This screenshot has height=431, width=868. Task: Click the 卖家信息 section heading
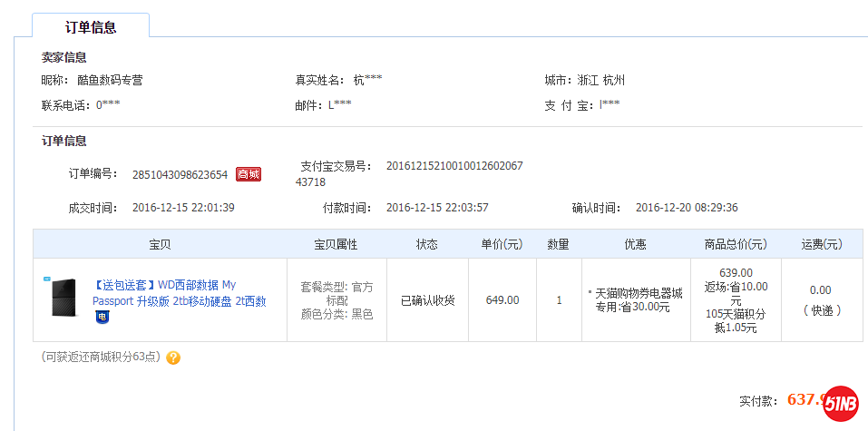pyautogui.click(x=64, y=57)
